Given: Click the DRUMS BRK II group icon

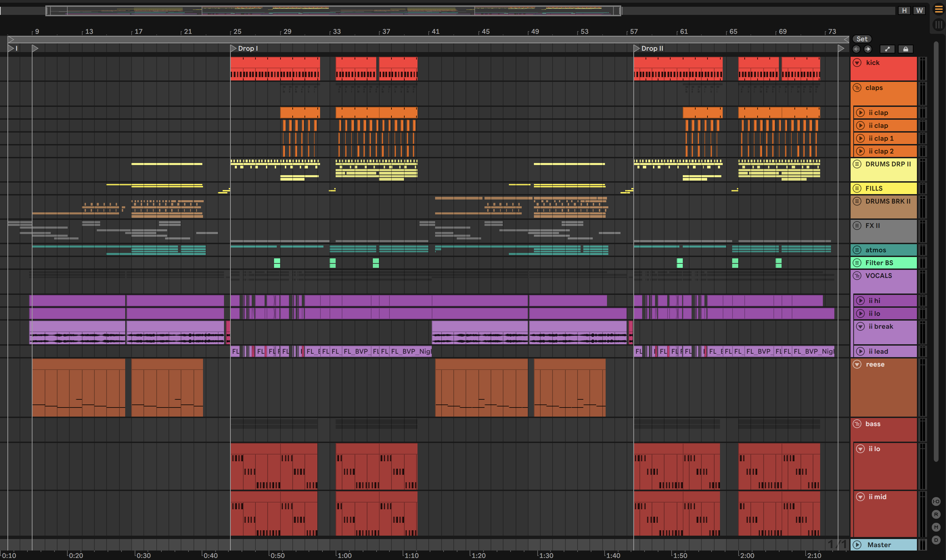Looking at the screenshot, I should [x=857, y=201].
